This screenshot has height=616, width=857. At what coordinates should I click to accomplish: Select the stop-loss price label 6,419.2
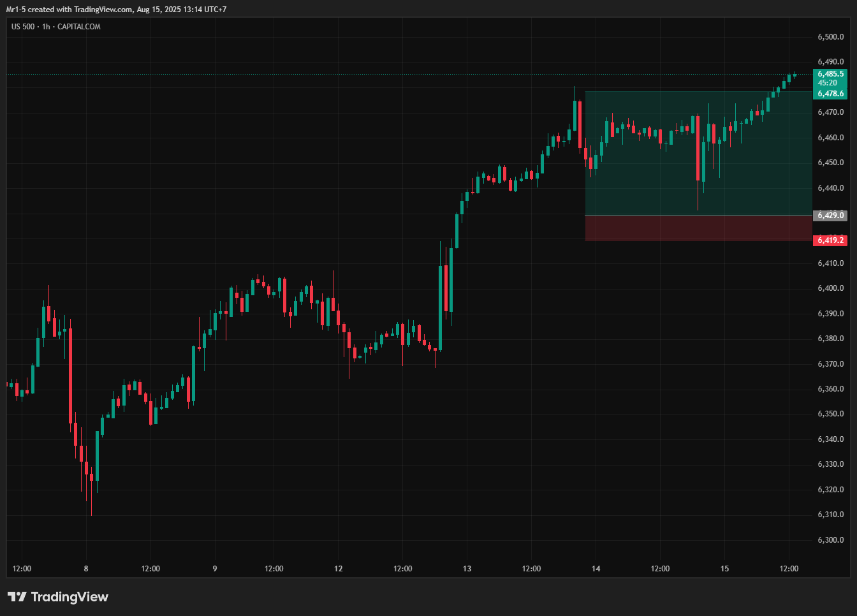(x=830, y=240)
